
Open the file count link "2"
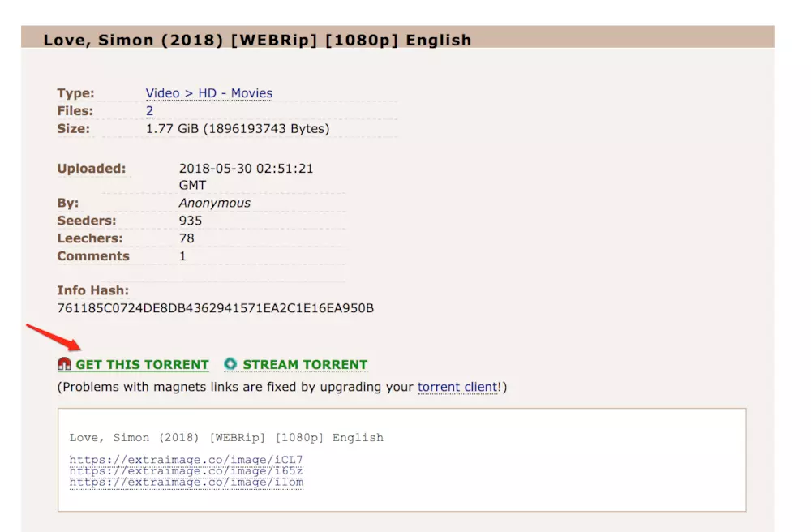[x=149, y=110]
